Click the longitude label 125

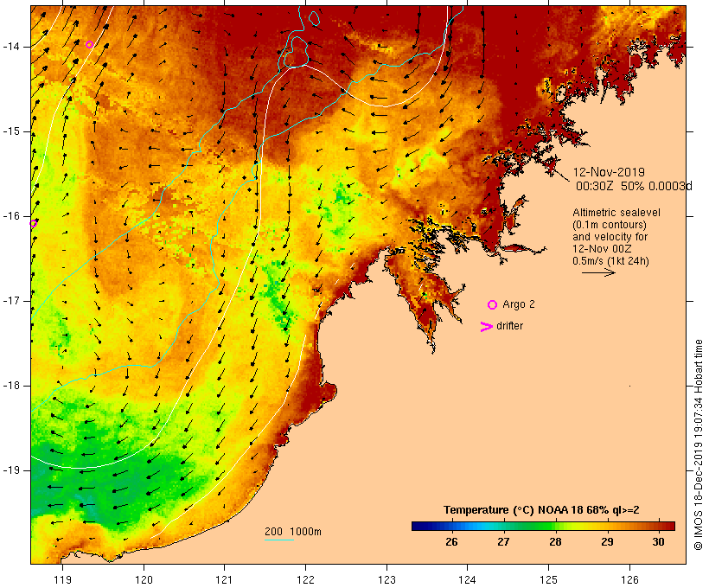tap(548, 579)
